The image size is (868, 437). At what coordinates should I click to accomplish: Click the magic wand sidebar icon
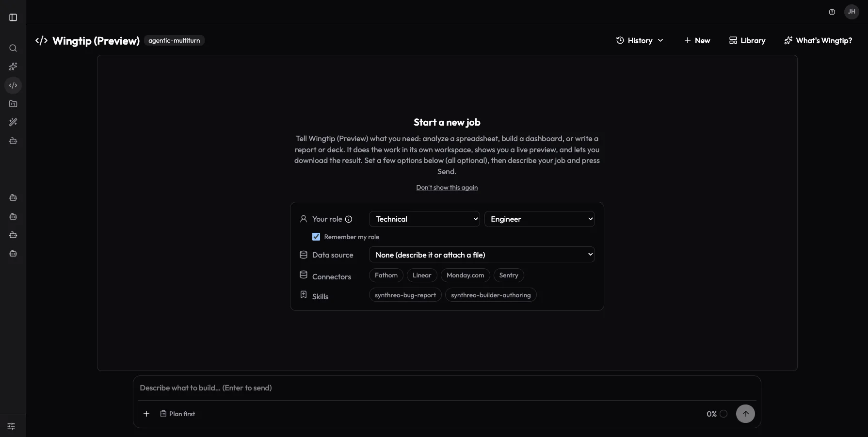click(x=13, y=122)
